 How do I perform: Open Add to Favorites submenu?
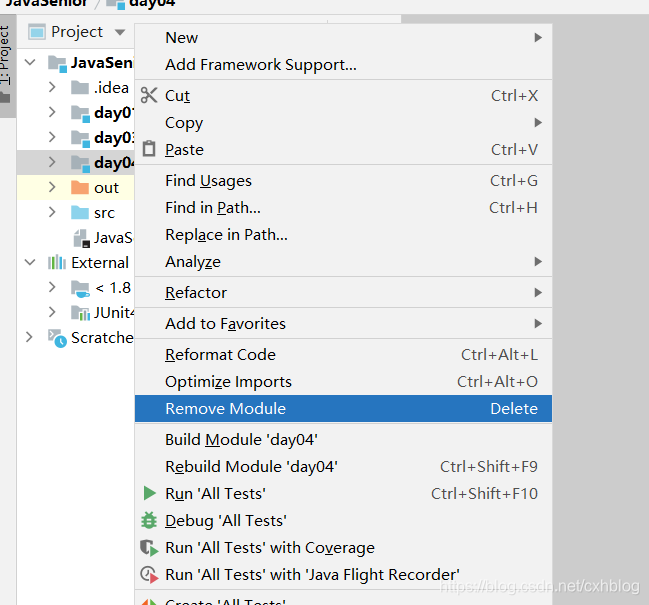(x=343, y=324)
